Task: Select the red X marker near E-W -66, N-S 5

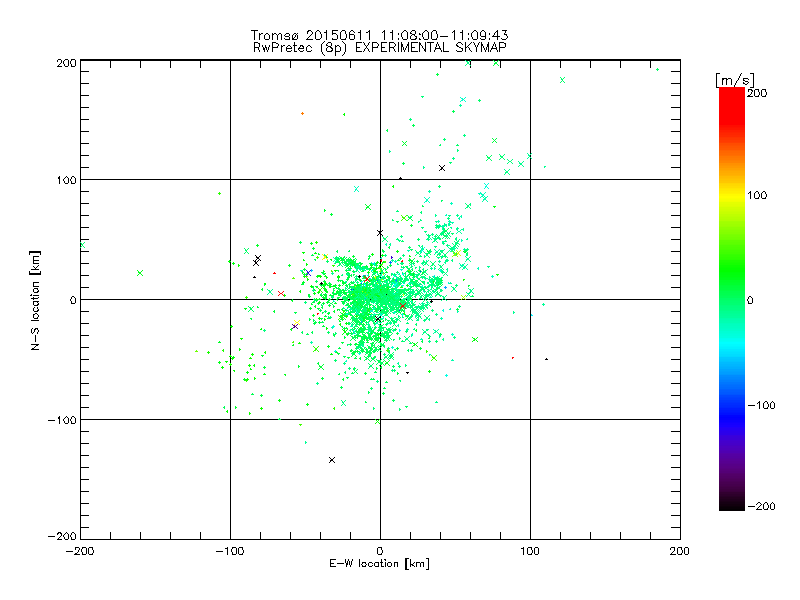Action: click(281, 293)
